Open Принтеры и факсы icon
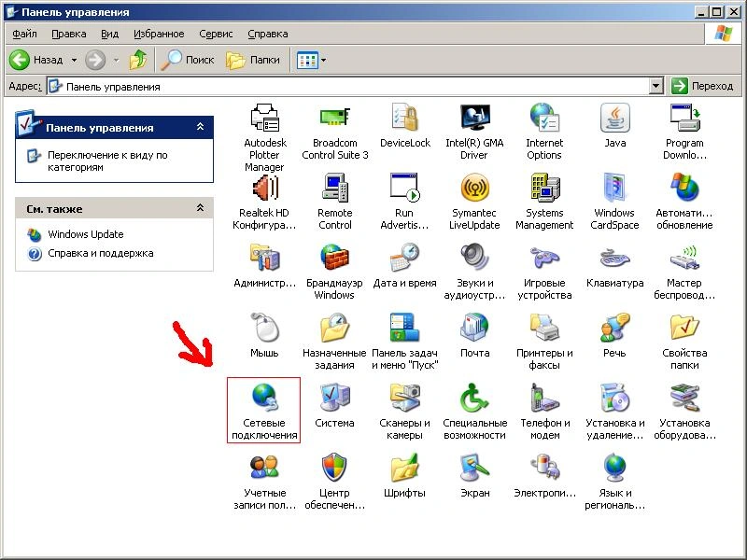The height and width of the screenshot is (560, 747). click(544, 328)
